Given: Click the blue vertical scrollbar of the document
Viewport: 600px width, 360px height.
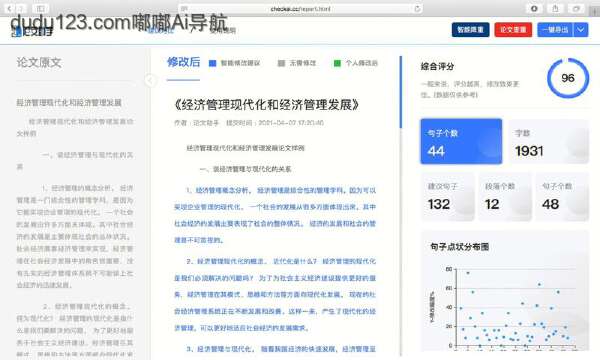Looking at the screenshot, I should [x=401, y=92].
